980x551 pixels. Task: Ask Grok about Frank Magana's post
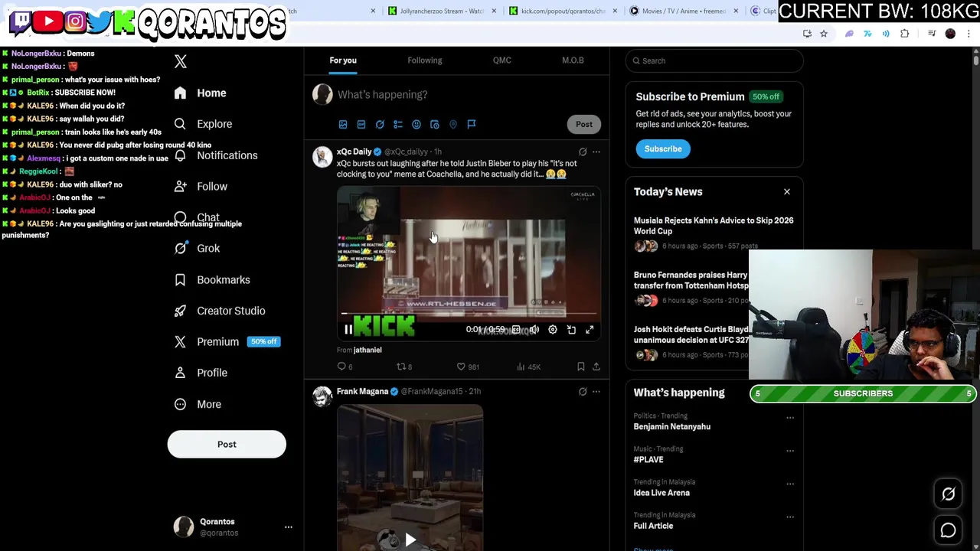(x=583, y=392)
